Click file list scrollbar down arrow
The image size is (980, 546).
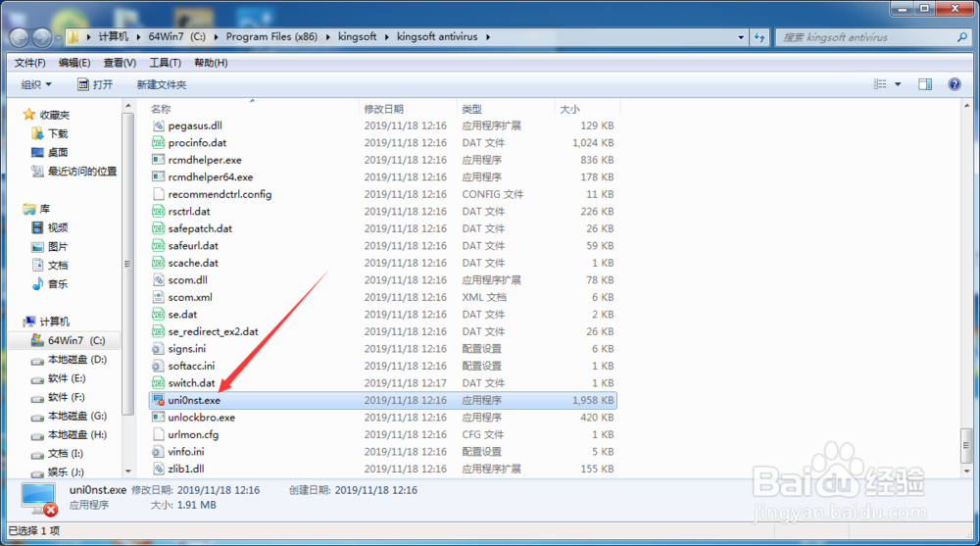tap(967, 471)
